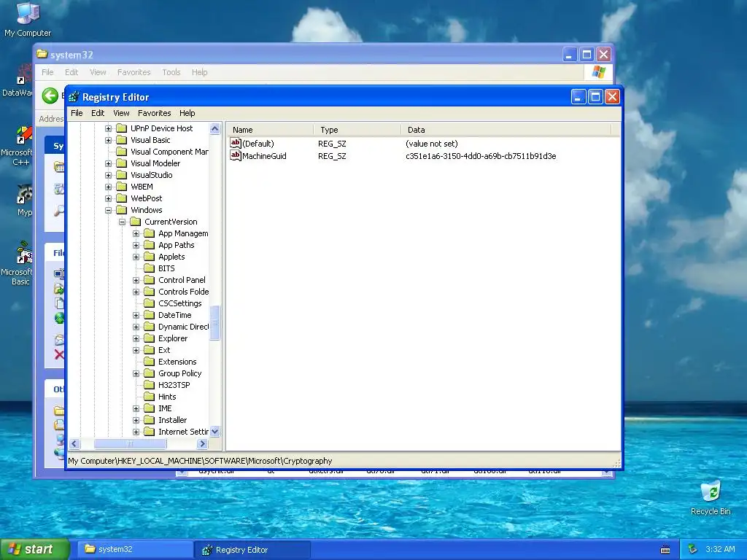The height and width of the screenshot is (560, 747).
Task: Click the tree scroll up arrow
Action: tap(215, 128)
